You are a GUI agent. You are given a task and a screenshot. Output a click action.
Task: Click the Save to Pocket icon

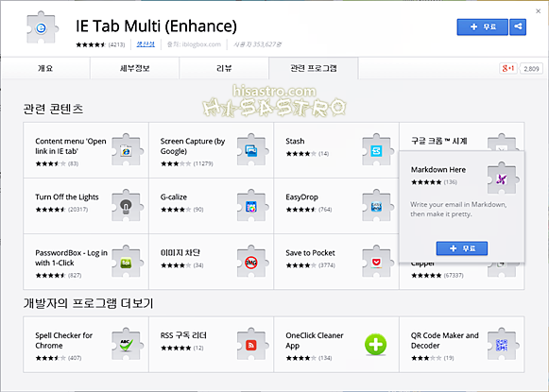[x=377, y=262]
